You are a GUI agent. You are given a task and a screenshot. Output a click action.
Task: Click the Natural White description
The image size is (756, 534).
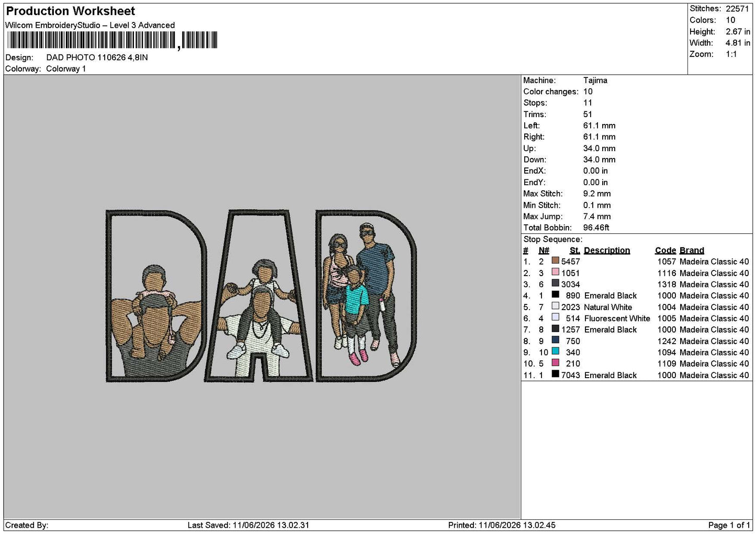tap(608, 307)
